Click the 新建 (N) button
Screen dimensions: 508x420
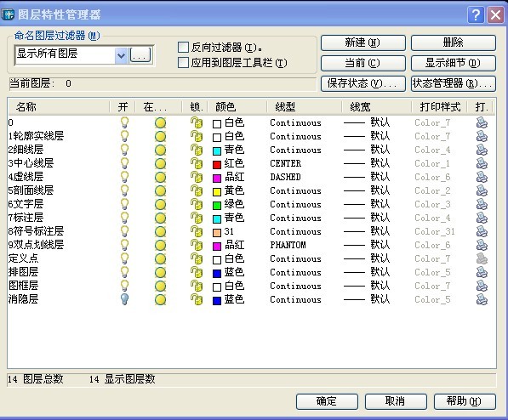tap(362, 43)
